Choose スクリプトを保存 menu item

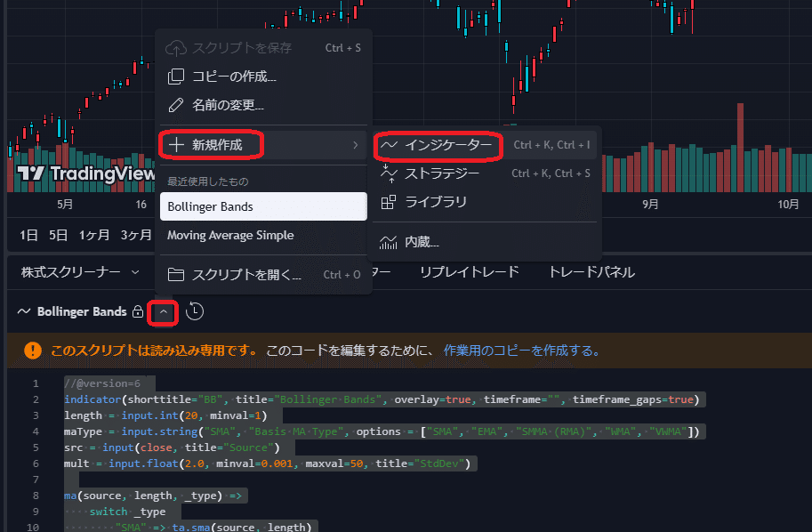pos(263,48)
